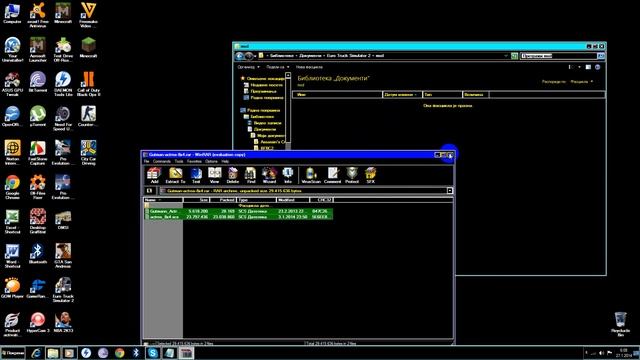Image resolution: width=640 pixels, height=360 pixels.
Task: Open FastStone Capture desktop icon
Action: (38, 153)
